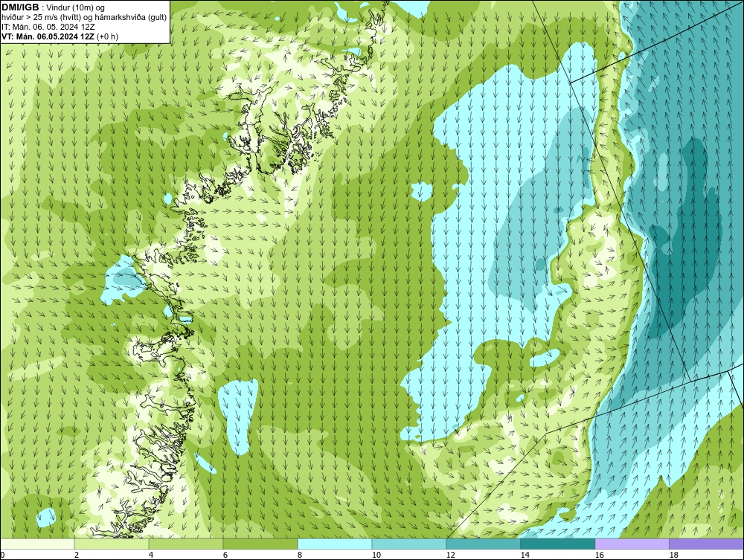Click the purple swatch above 18 m/s
Screen dimensions: 744x560
(x=707, y=544)
